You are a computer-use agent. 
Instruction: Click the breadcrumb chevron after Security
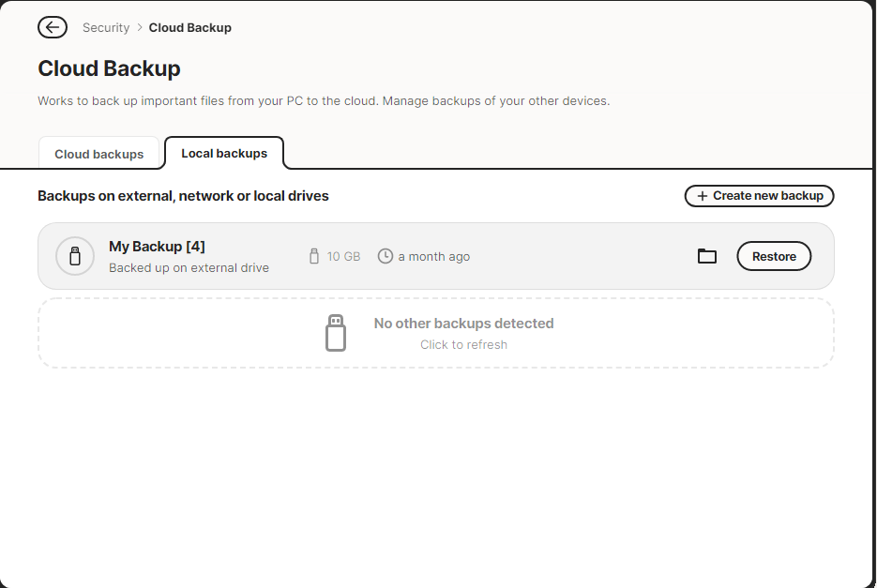point(139,27)
